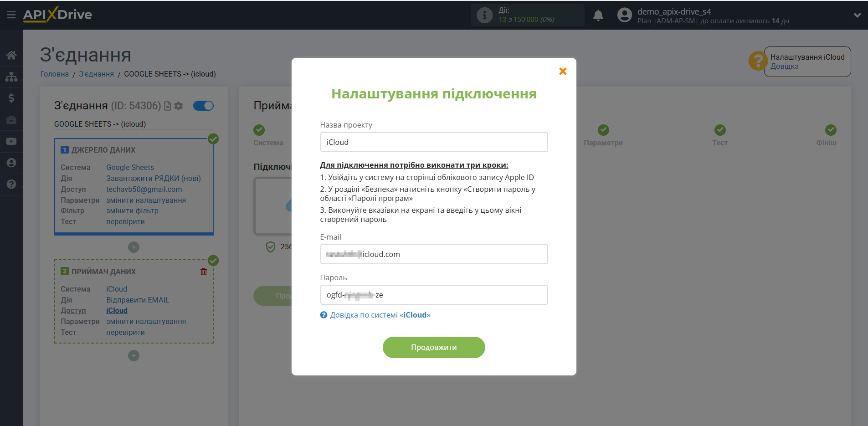Image resolution: width=868 pixels, height=426 pixels.
Task: Go to home via sidebar house icon
Action: [x=11, y=55]
